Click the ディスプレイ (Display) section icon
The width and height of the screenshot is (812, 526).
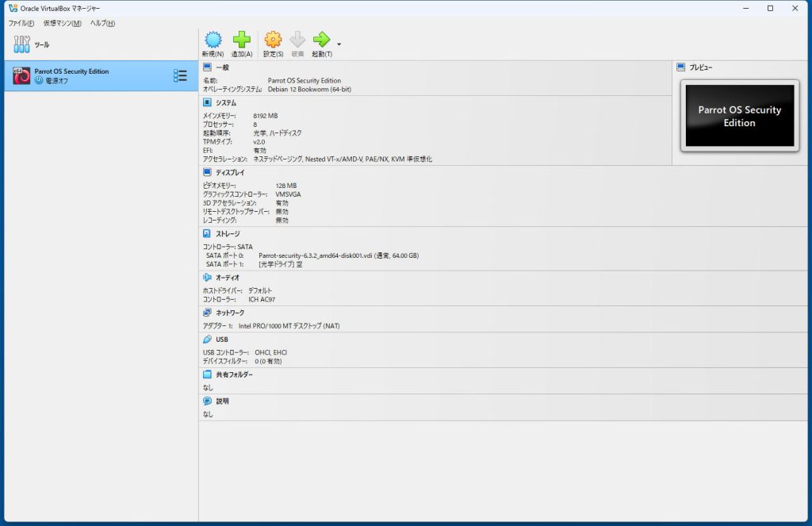click(207, 172)
